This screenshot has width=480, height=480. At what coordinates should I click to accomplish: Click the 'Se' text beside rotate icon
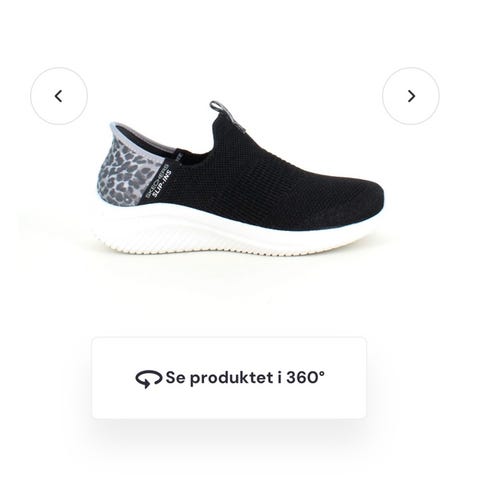[175, 378]
